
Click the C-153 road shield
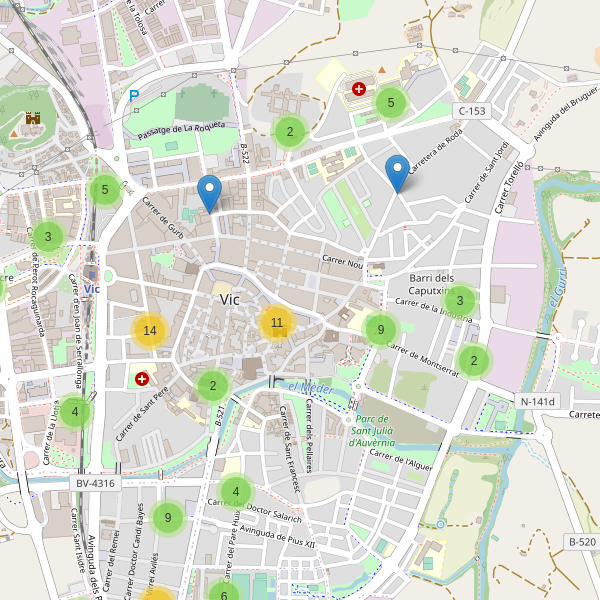(x=472, y=111)
